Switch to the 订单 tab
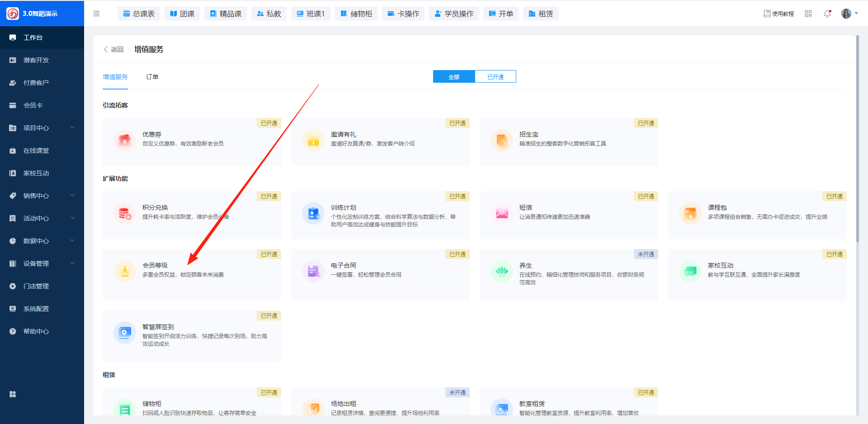 click(152, 77)
